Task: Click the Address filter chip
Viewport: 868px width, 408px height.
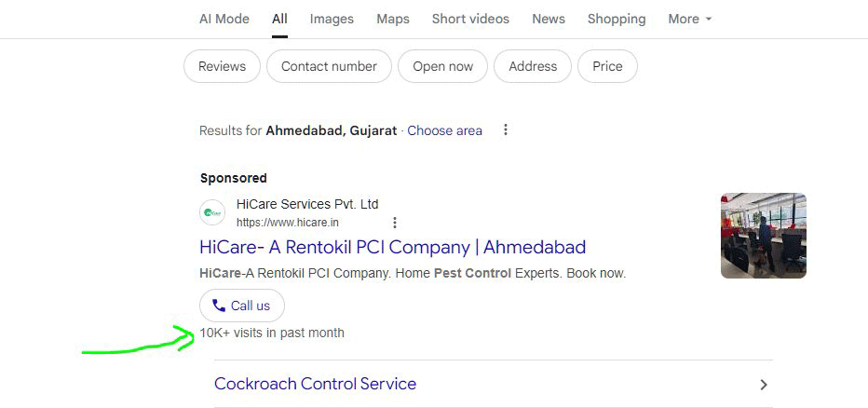Action: click(x=533, y=66)
